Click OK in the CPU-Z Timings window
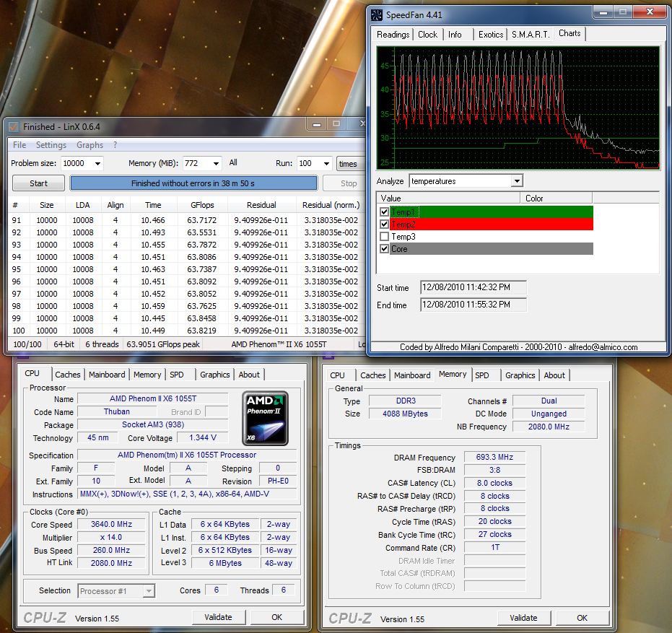Screen dimensions: 672x633 coord(582,618)
